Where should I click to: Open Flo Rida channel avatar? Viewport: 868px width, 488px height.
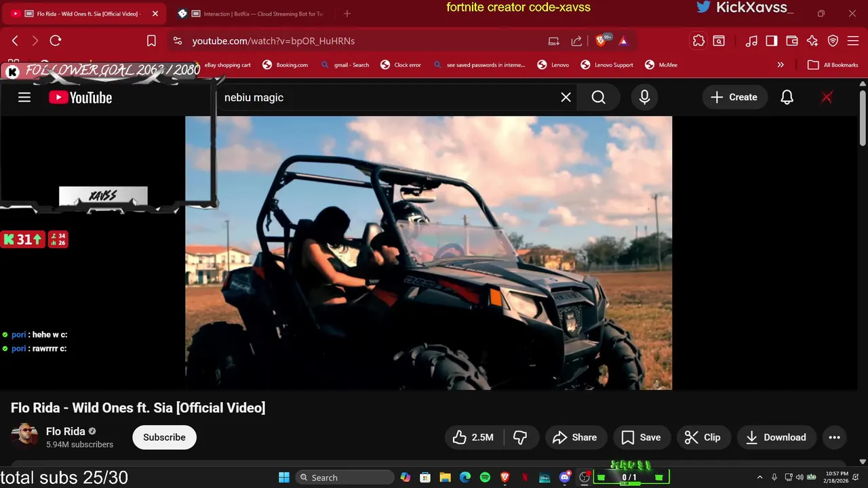tap(24, 437)
